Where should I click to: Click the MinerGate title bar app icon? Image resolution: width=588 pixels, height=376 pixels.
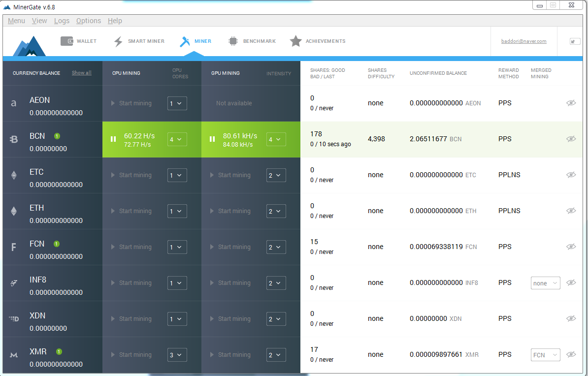coord(7,7)
